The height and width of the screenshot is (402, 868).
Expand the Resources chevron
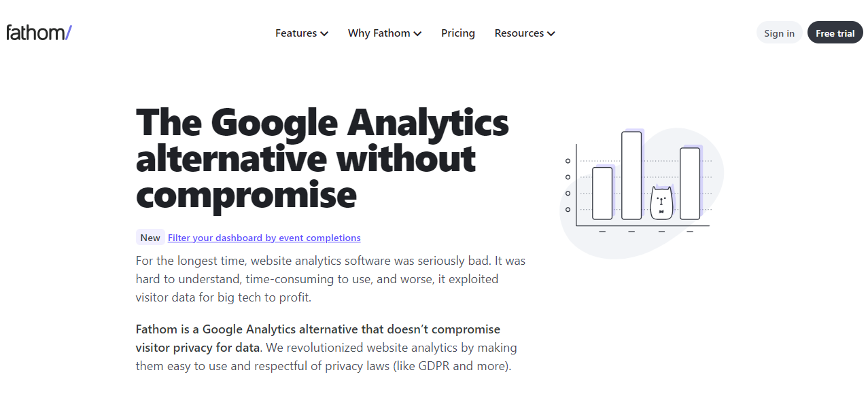(x=551, y=33)
